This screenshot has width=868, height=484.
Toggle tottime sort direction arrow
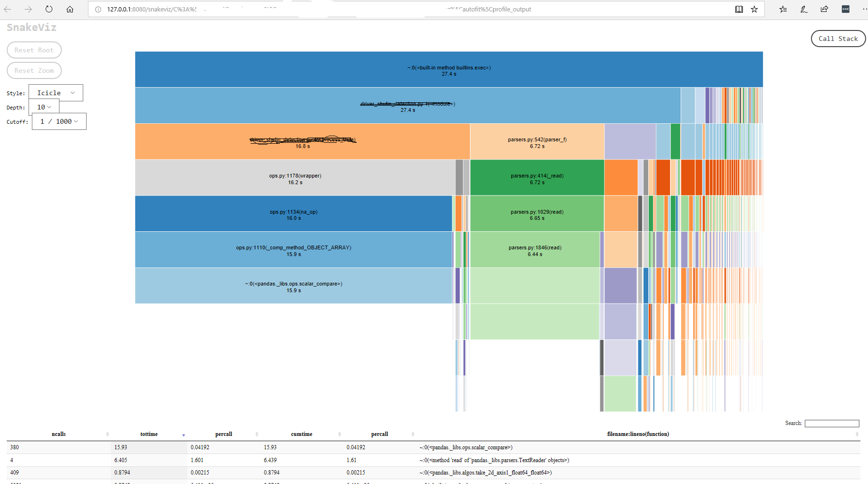coord(184,435)
